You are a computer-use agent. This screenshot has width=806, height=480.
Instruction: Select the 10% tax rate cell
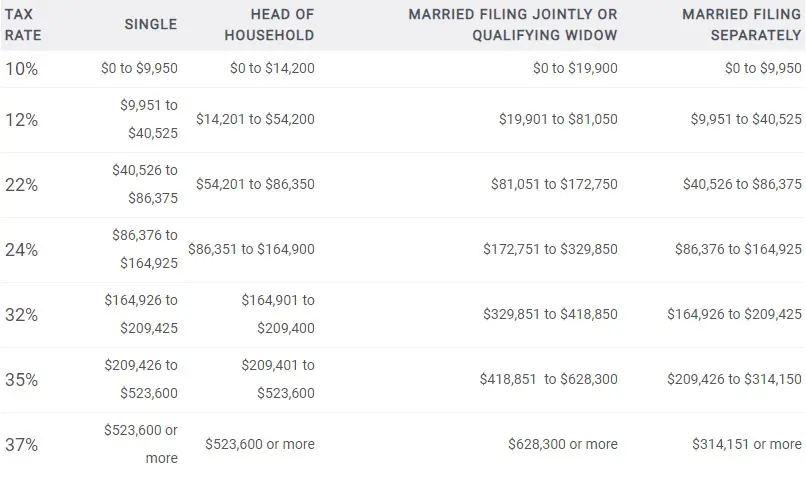pyautogui.click(x=22, y=68)
